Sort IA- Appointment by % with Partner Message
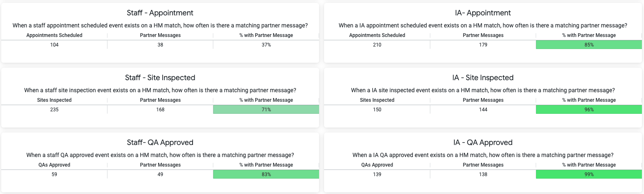Image resolution: width=644 pixels, height=194 pixels. click(589, 35)
